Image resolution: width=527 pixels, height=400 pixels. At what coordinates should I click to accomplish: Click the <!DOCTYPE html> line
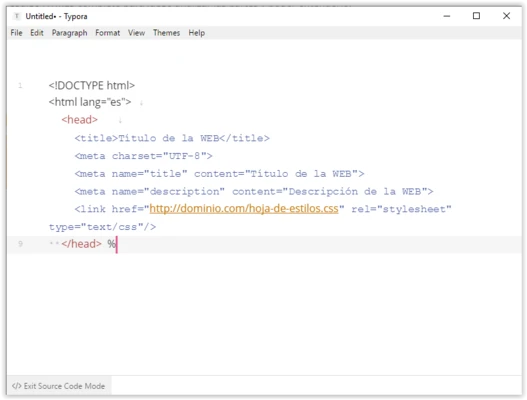[x=91, y=85]
